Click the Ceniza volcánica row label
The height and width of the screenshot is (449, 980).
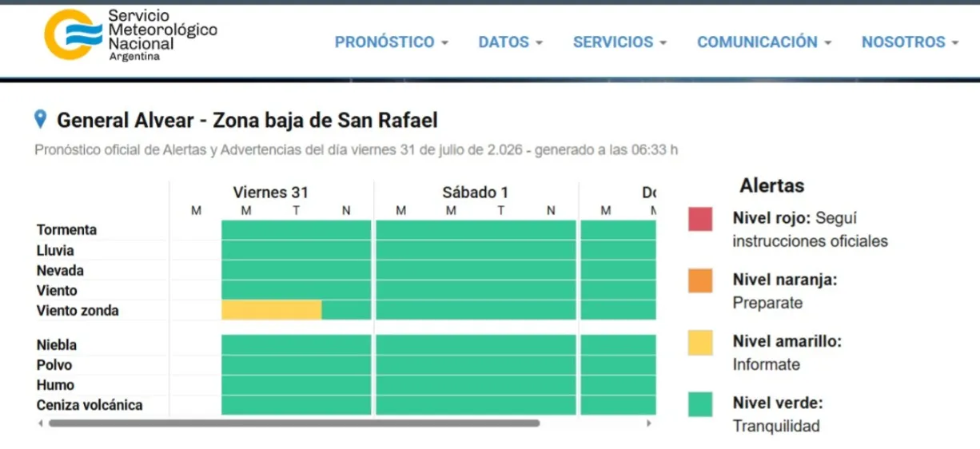point(90,405)
